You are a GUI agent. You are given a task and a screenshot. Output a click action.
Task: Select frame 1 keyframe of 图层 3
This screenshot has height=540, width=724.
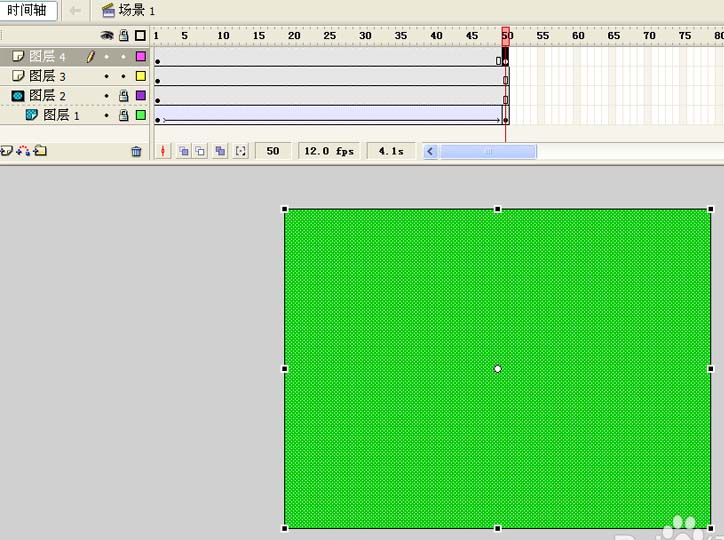pos(158,76)
